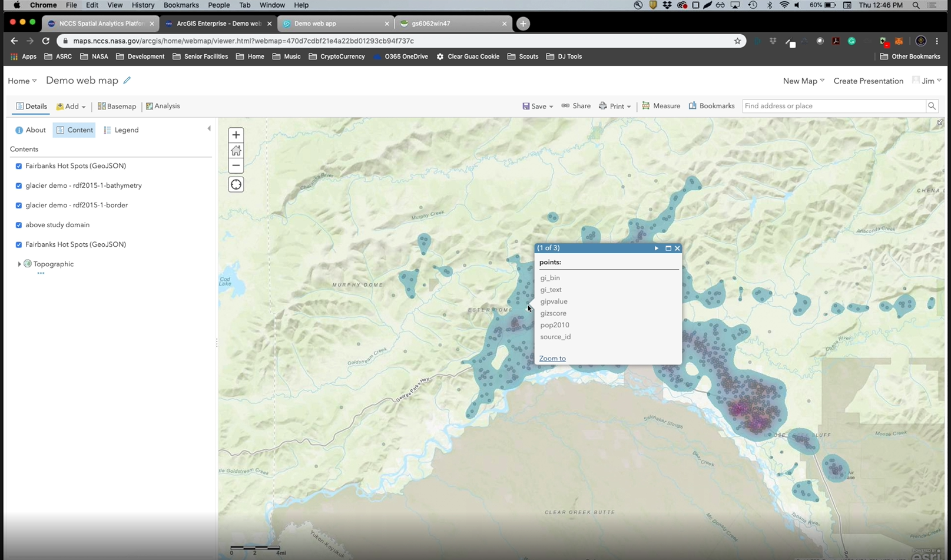This screenshot has height=560, width=951.
Task: Open the Bookmarks panel
Action: (x=711, y=106)
